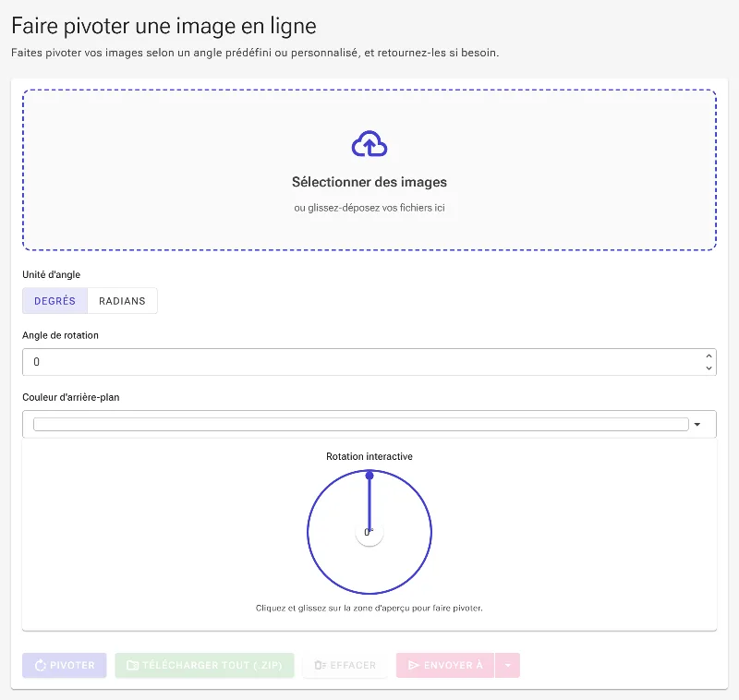Click the TÉLÉCHARGER TOUT (.ZIP) button
This screenshot has height=700, width=739.
[x=204, y=665]
